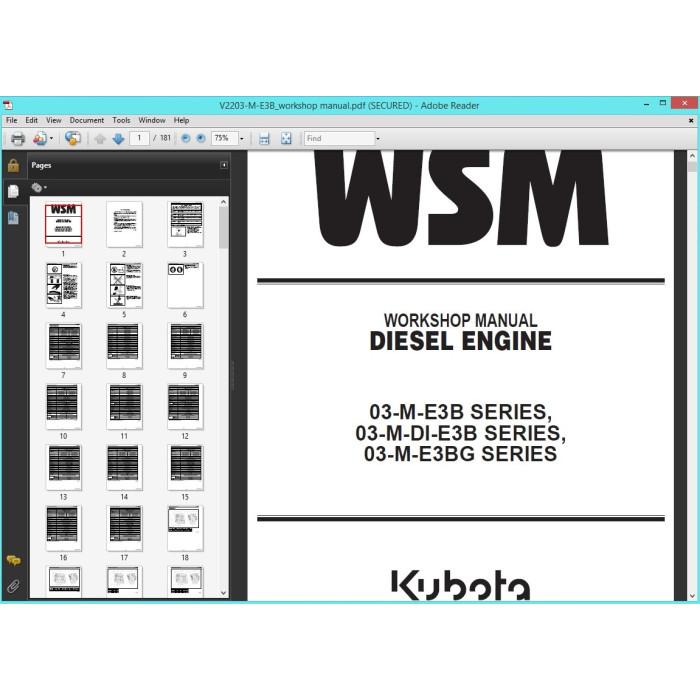Screen dimensions: 700x700
Task: Click the page number input field
Action: tap(139, 138)
